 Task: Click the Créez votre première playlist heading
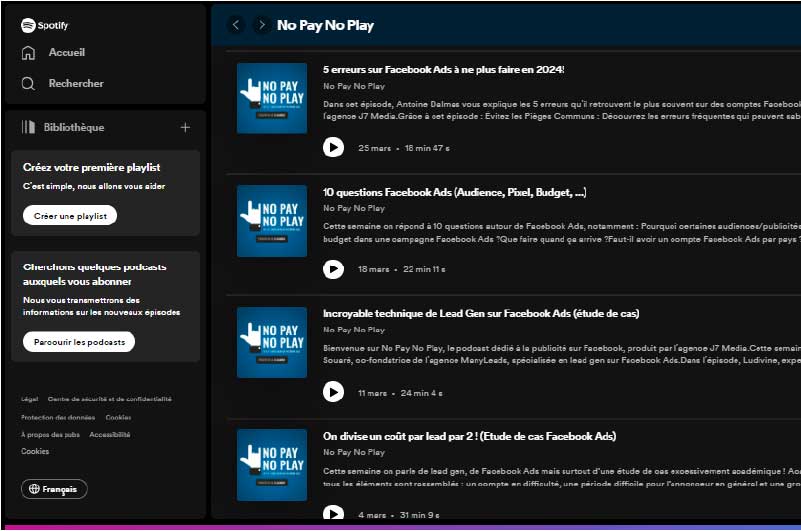[x=91, y=167]
